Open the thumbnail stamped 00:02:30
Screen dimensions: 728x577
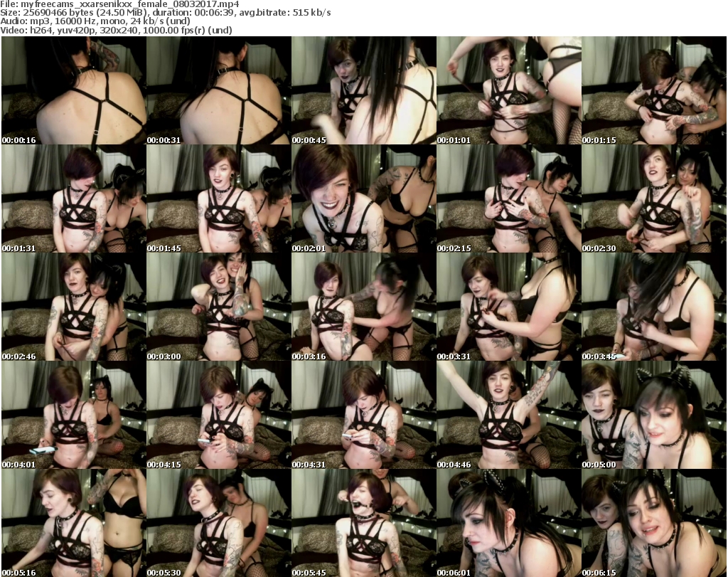pyautogui.click(x=654, y=198)
